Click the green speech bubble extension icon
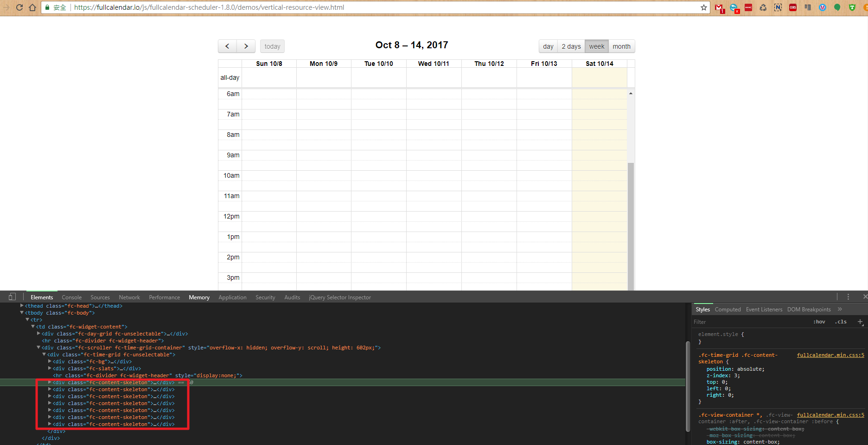 [837, 7]
